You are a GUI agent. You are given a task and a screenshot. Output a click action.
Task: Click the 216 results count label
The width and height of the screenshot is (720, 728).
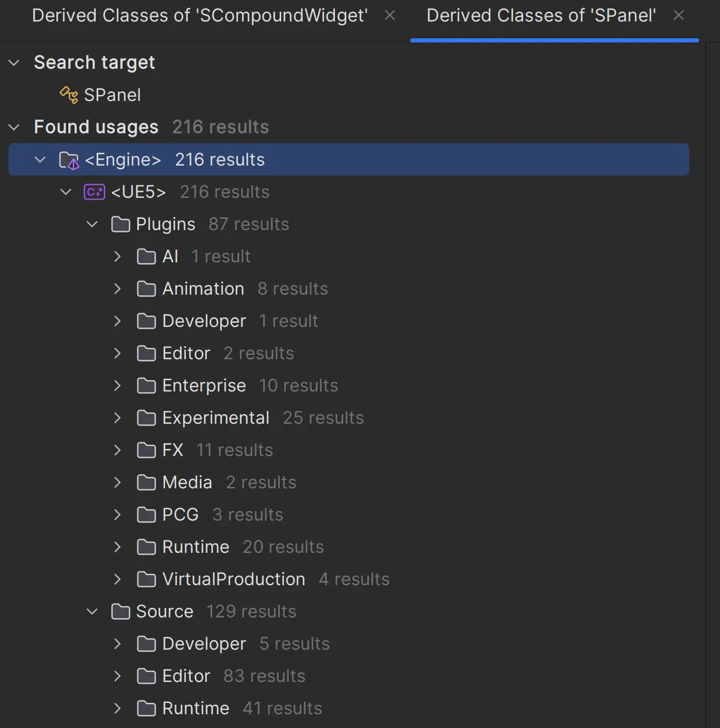click(x=220, y=127)
